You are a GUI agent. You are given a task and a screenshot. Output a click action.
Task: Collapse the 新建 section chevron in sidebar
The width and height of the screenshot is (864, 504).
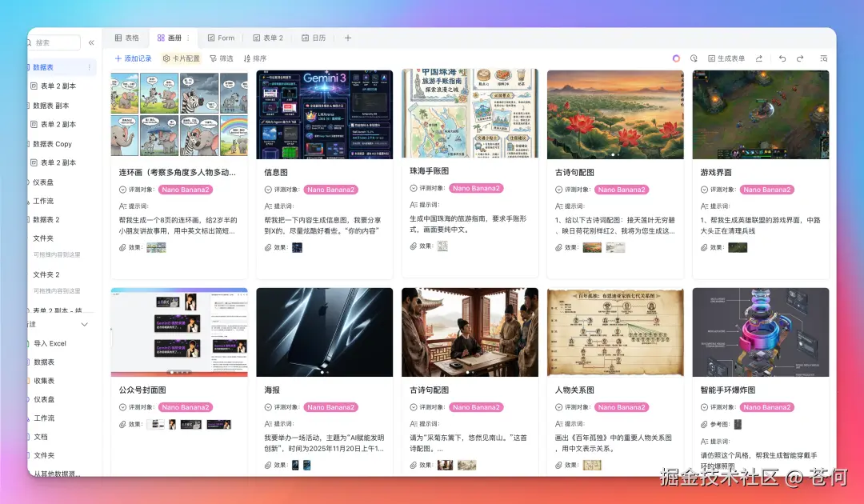84,326
